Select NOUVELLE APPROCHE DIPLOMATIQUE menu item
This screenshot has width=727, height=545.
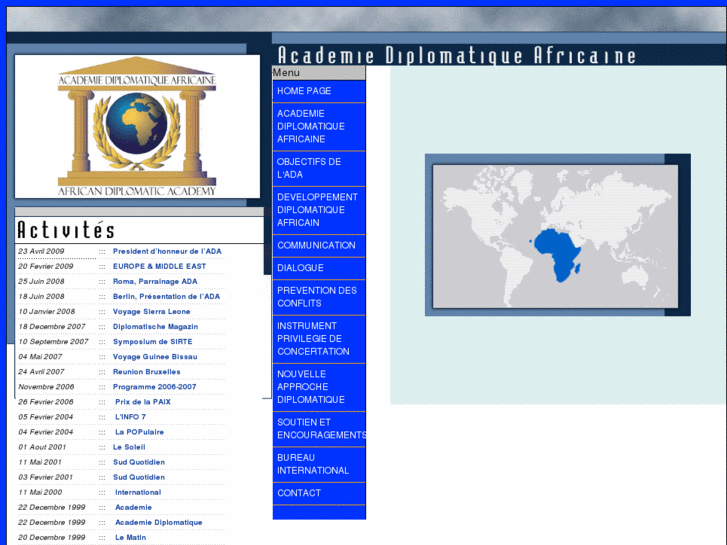319,387
